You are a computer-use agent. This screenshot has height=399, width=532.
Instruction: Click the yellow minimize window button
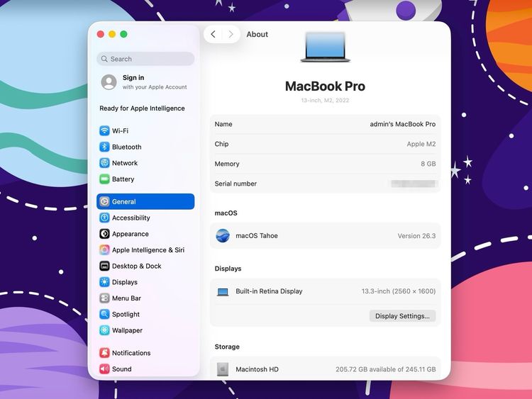pos(112,34)
